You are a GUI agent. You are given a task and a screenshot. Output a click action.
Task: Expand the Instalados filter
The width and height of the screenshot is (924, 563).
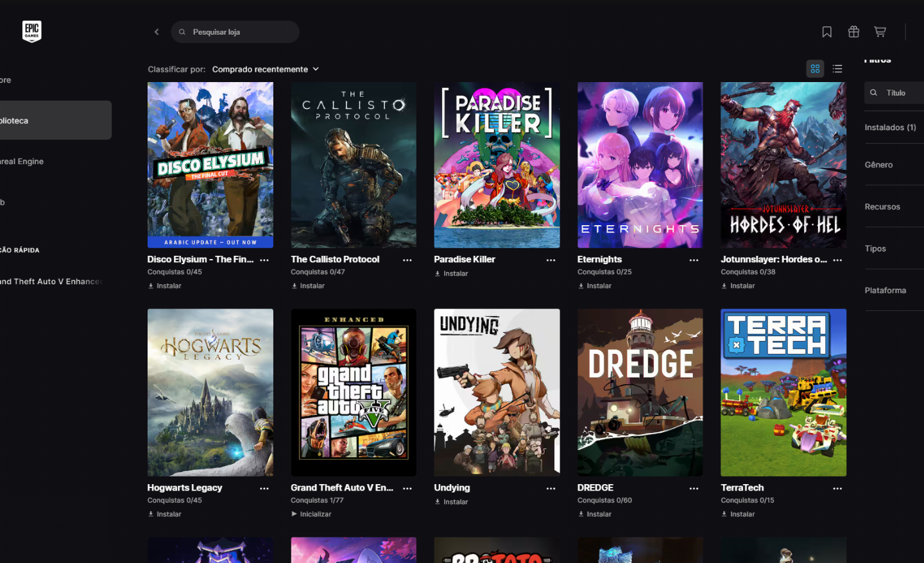click(x=894, y=128)
